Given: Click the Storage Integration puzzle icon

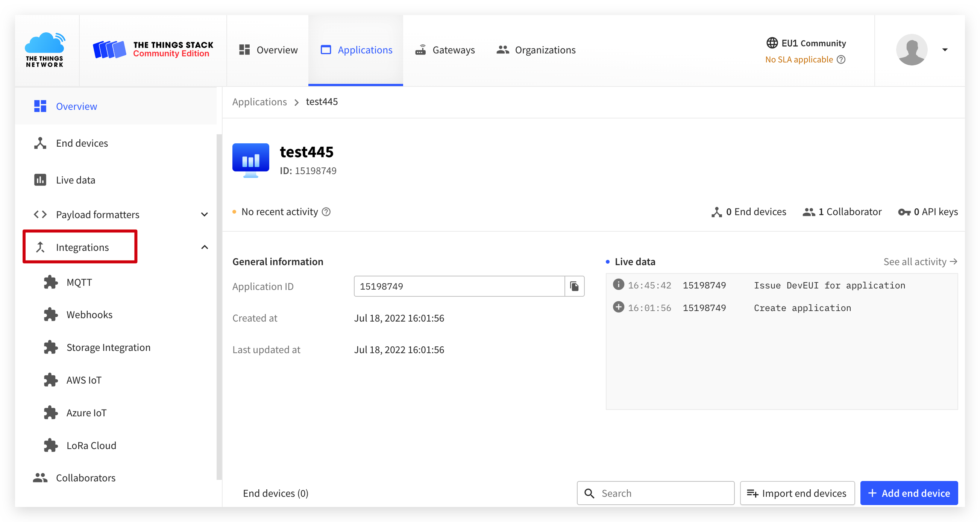Looking at the screenshot, I should [51, 347].
